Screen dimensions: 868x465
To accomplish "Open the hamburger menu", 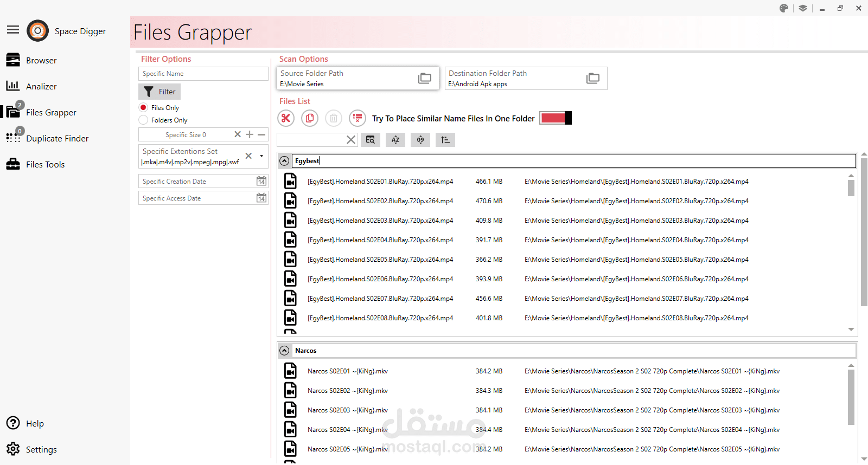I will [x=13, y=30].
